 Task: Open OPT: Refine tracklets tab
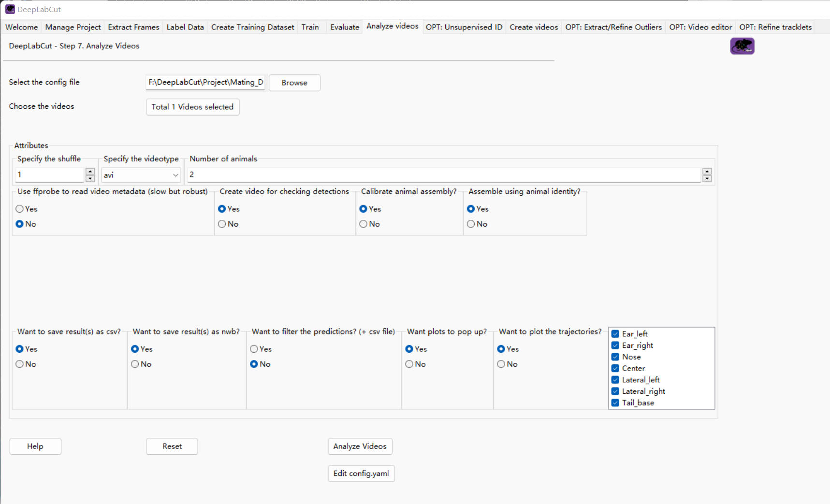[x=775, y=27]
